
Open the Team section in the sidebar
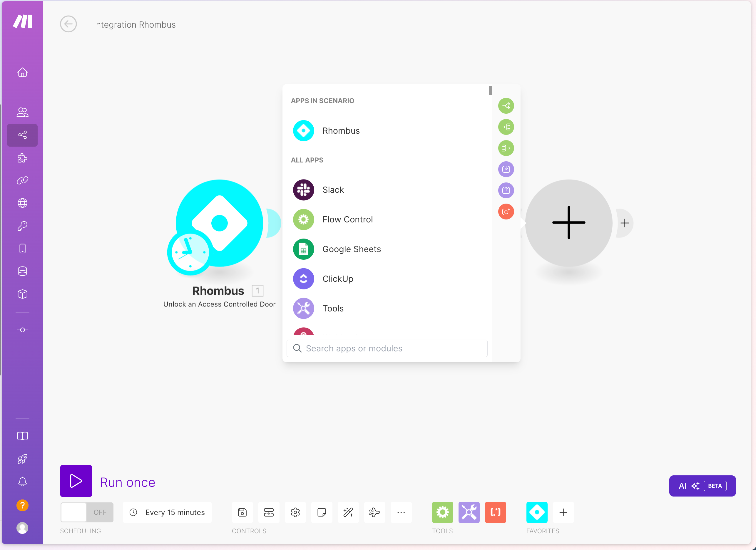point(22,112)
